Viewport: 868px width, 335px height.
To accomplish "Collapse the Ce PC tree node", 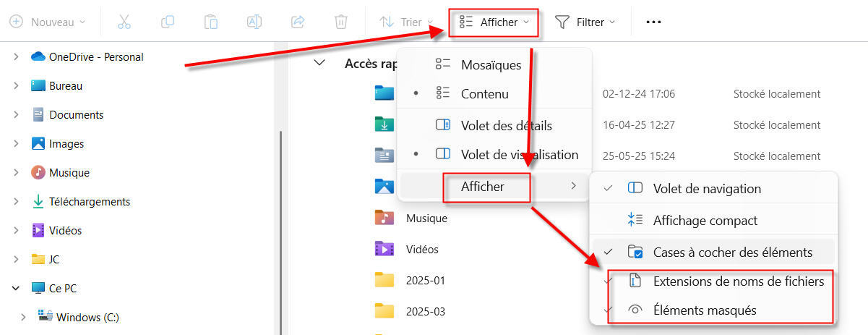I will [16, 288].
